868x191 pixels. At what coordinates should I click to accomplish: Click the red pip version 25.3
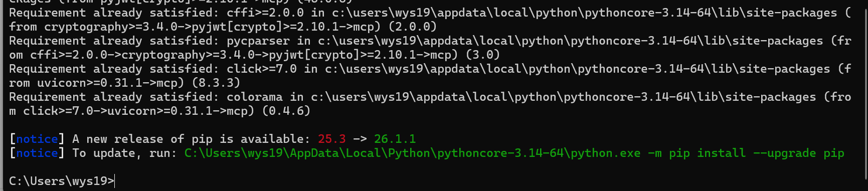[x=332, y=139]
